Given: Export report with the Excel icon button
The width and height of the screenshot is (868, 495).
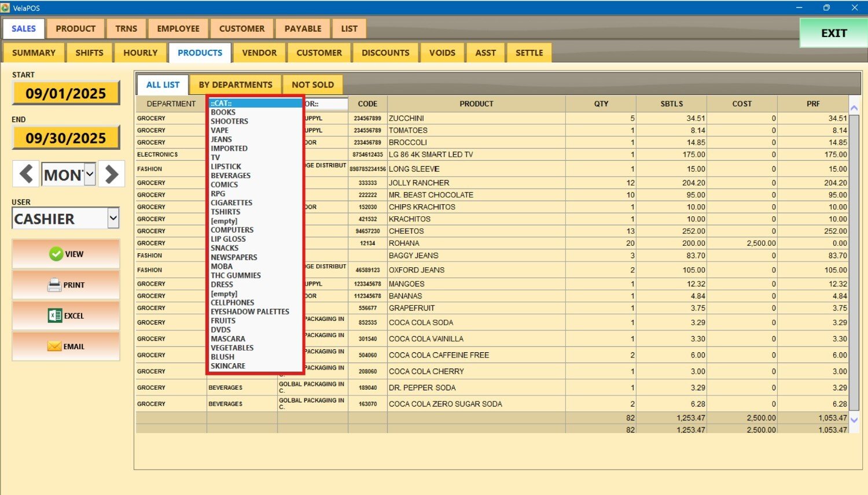Looking at the screenshot, I should pyautogui.click(x=66, y=316).
